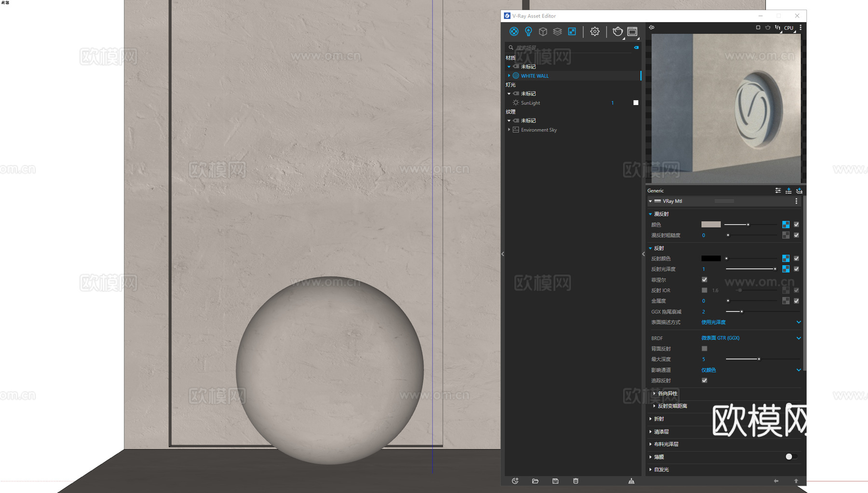Open the reflection glossiness texture slot

[786, 269]
